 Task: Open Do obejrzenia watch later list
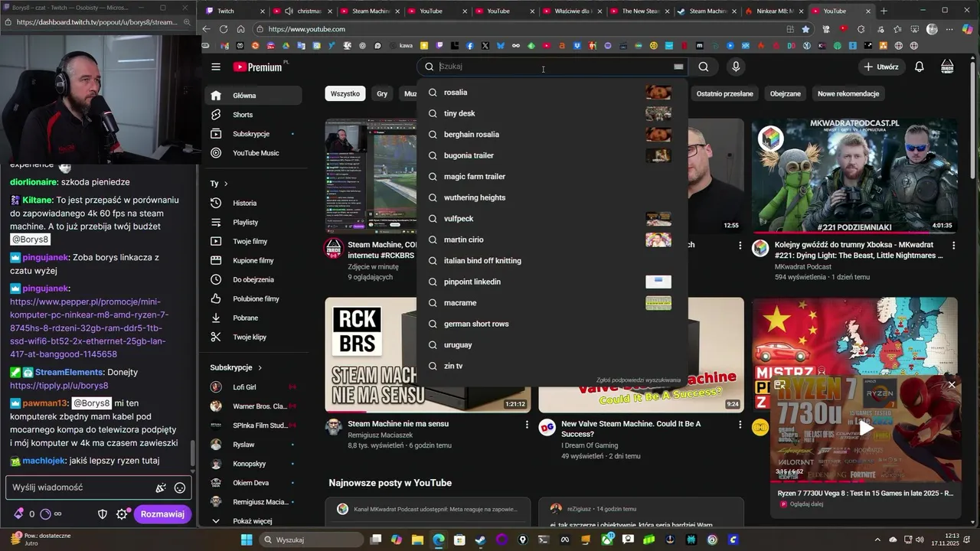click(x=253, y=279)
